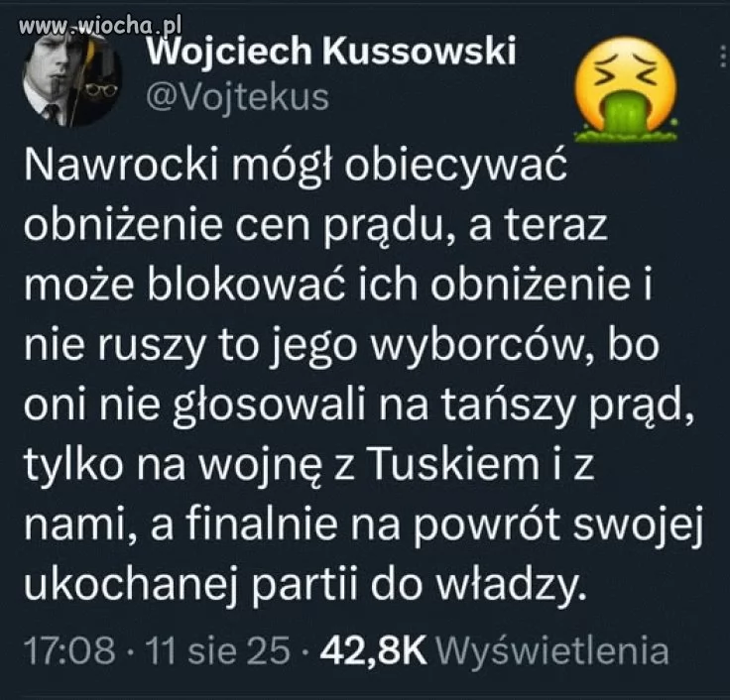
Task: Open the display name Wojciech Kussowski
Action: 331,52
